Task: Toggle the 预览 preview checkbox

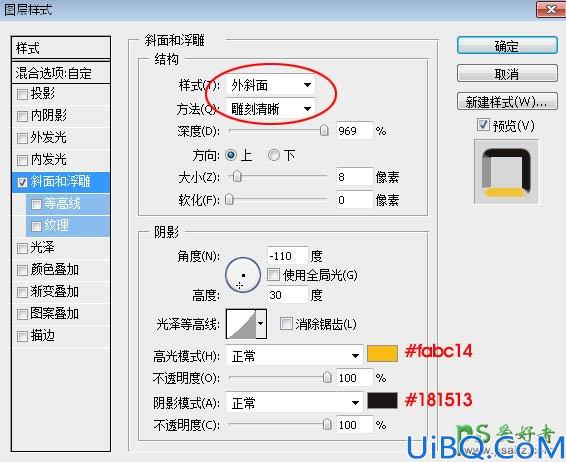Action: tap(483, 125)
